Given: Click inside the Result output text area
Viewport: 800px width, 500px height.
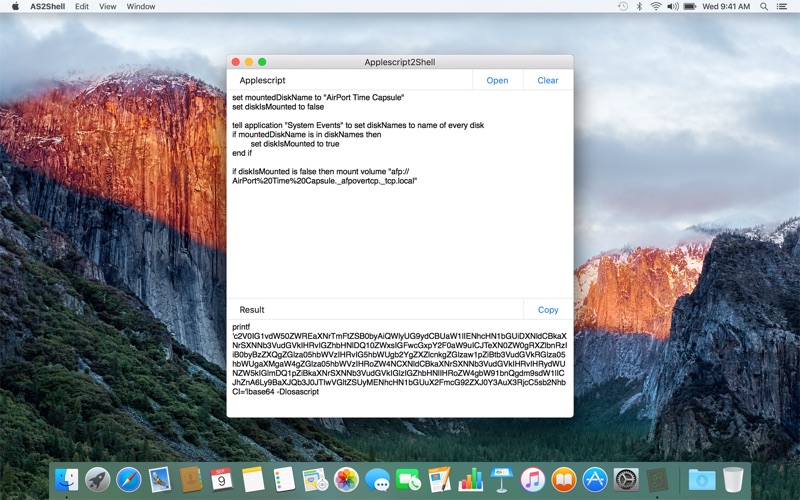Looking at the screenshot, I should pyautogui.click(x=400, y=367).
